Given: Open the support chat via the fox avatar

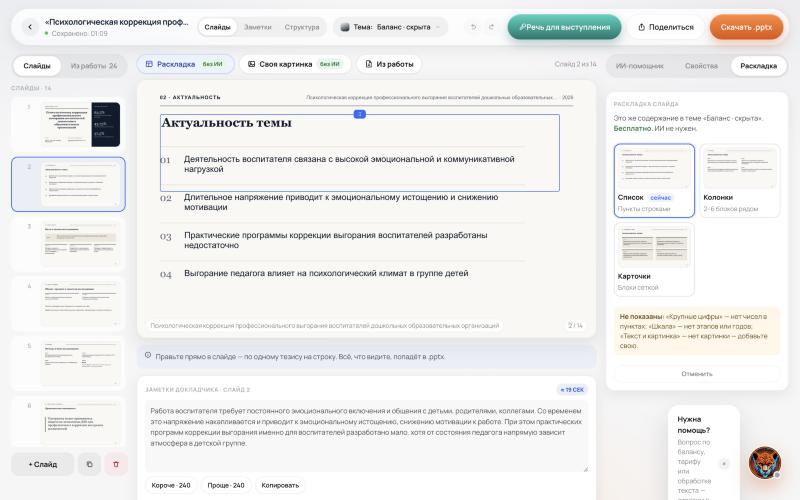Looking at the screenshot, I should tap(765, 463).
